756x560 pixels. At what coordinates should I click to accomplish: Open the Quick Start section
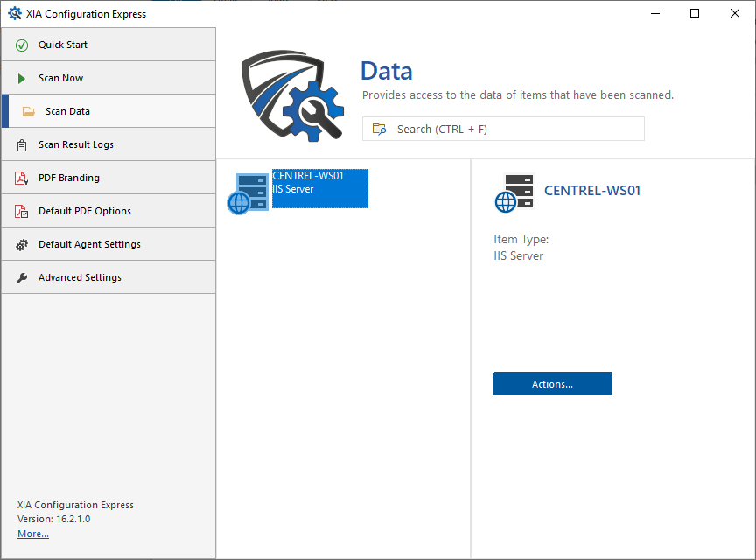pos(108,45)
